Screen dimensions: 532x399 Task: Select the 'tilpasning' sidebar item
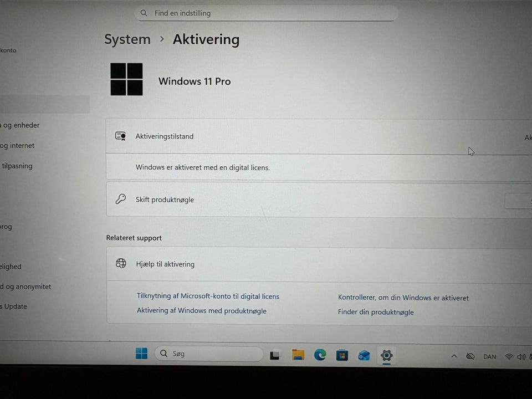pyautogui.click(x=17, y=166)
